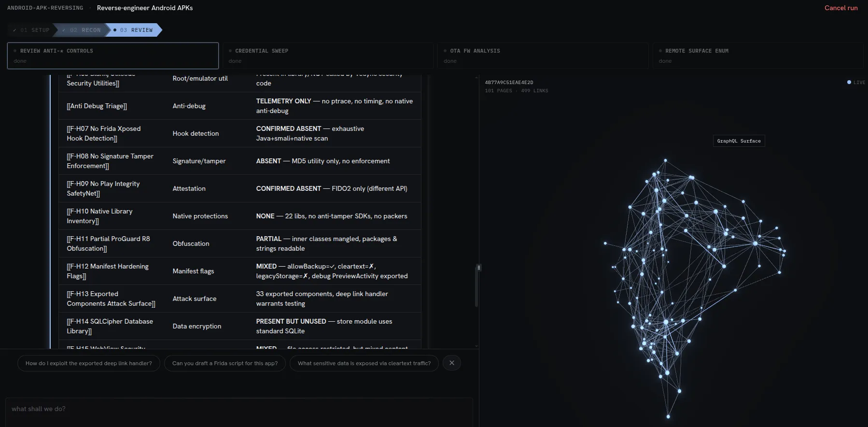Click 'PRESENT BUT UNUSED' finding text

(324, 326)
